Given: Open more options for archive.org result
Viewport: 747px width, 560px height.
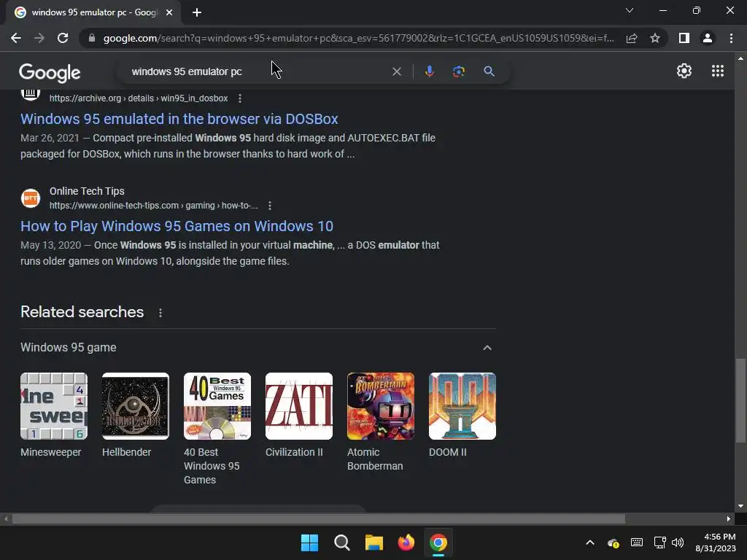Looking at the screenshot, I should click(240, 98).
